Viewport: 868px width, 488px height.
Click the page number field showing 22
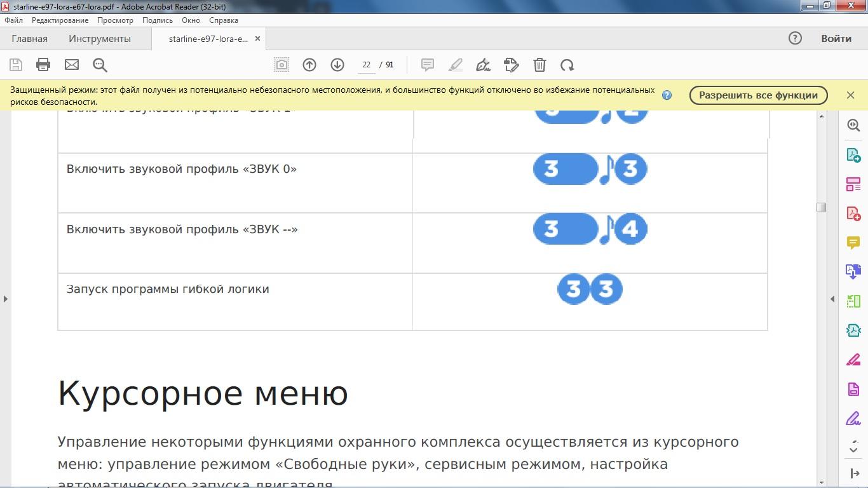pyautogui.click(x=367, y=65)
